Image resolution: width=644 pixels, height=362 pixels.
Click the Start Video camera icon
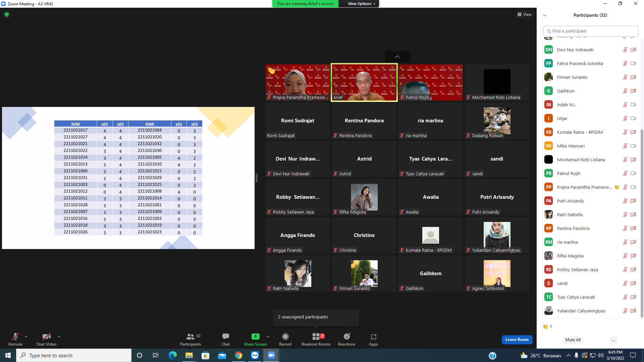46,337
